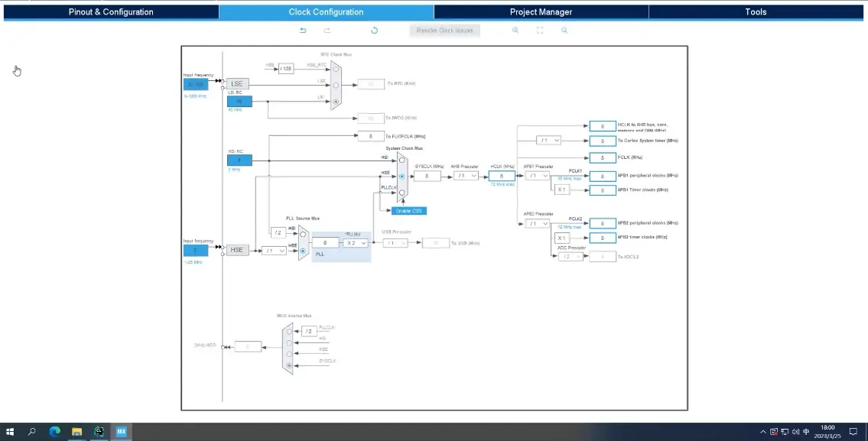Click the MX CubeMX taskbar icon

point(122,432)
